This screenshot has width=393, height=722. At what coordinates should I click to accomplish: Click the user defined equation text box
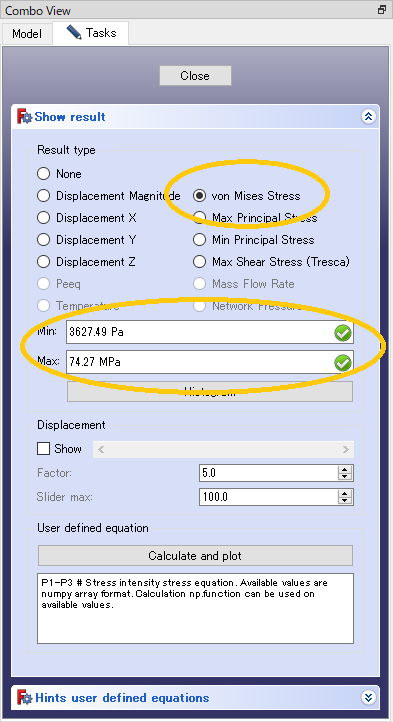click(x=195, y=608)
